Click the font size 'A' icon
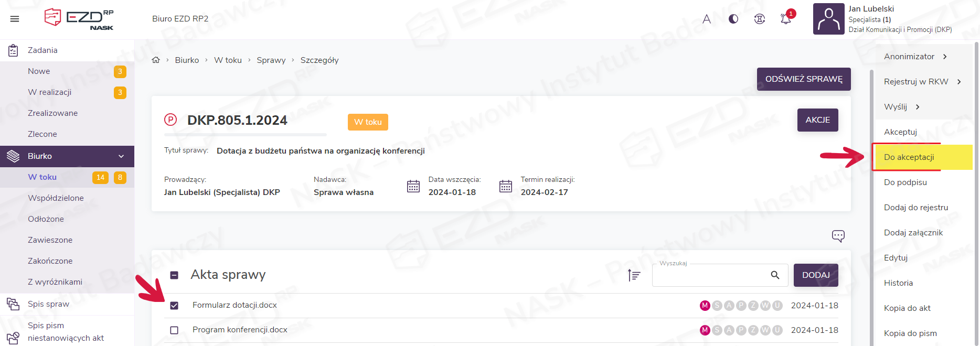Viewport: 980px width, 346px height. [x=707, y=19]
